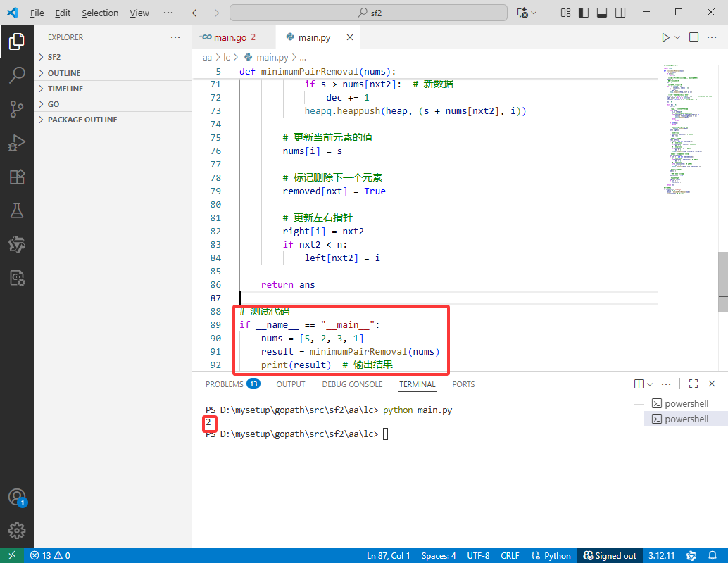Screen dimensions: 728x563
Task: Open terminal launch profile dropdown arrow
Action: 650,384
